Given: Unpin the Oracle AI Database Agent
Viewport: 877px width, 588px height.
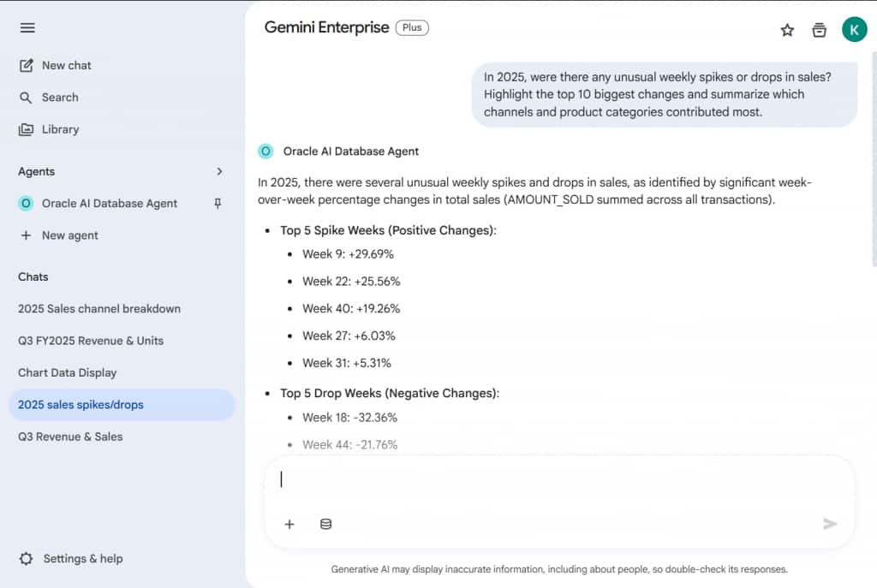Looking at the screenshot, I should [x=218, y=203].
